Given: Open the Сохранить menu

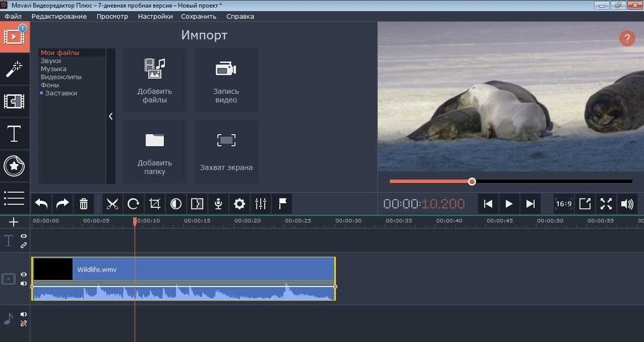Looking at the screenshot, I should pyautogui.click(x=199, y=16).
